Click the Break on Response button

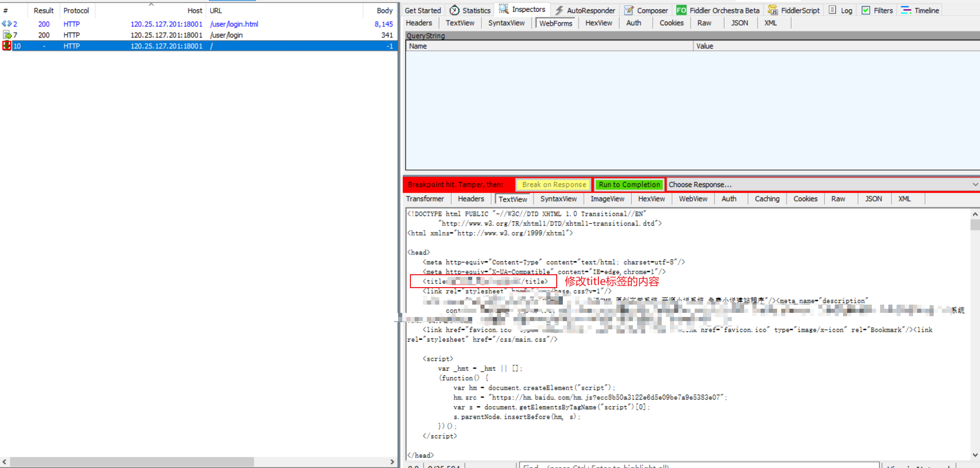[x=554, y=185]
